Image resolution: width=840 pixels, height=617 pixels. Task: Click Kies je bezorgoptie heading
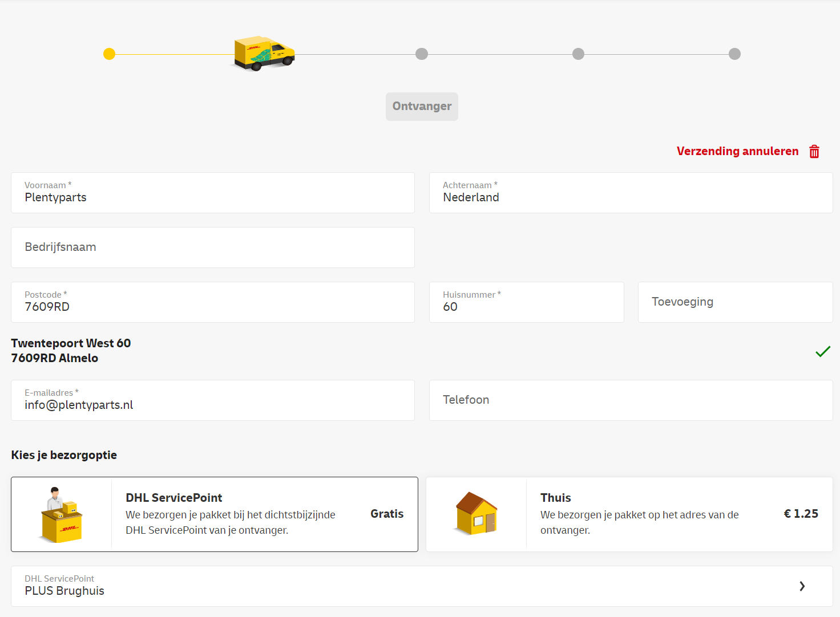(64, 455)
